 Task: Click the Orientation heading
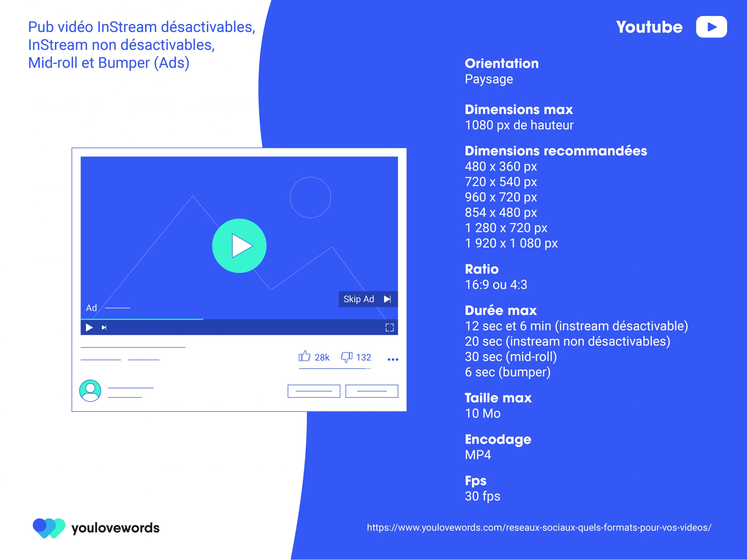click(x=502, y=64)
